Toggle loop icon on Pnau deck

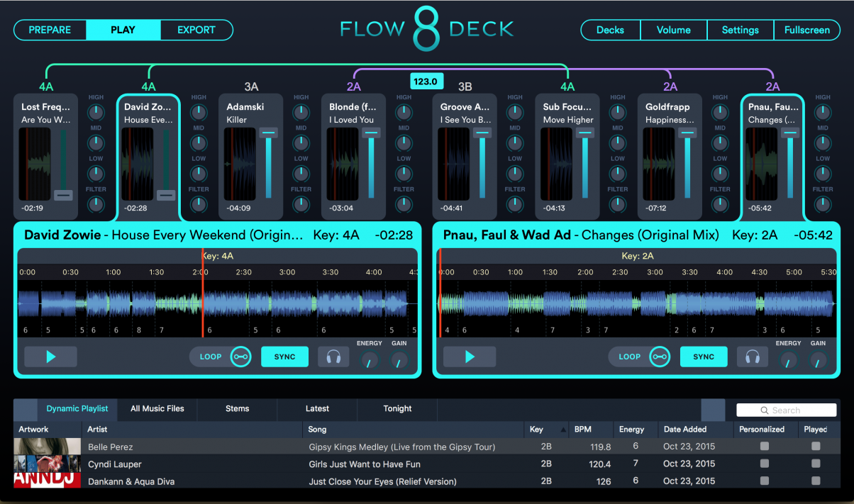coord(660,357)
